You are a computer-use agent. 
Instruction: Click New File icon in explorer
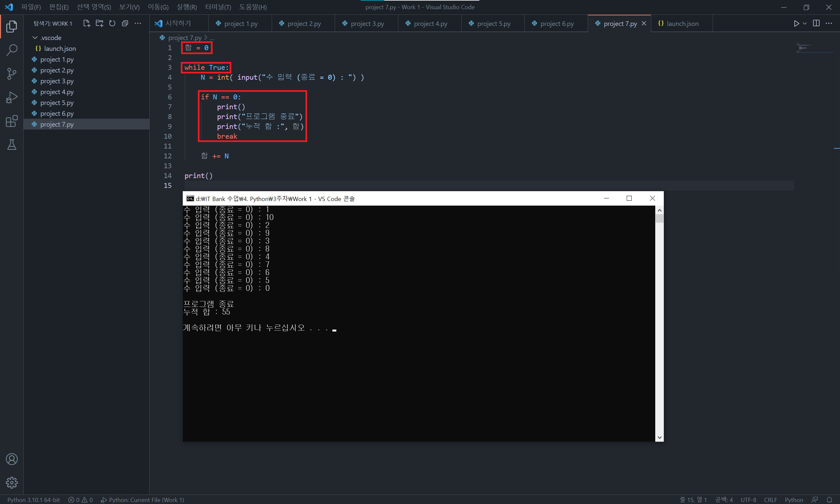click(86, 23)
